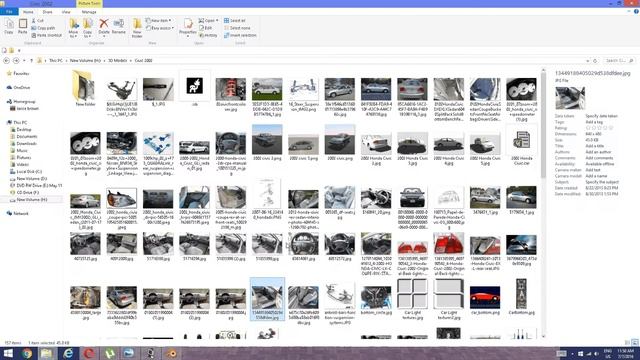Collapse the ribbon using the chevron
Screen dimensions: 640x360
[629, 12]
